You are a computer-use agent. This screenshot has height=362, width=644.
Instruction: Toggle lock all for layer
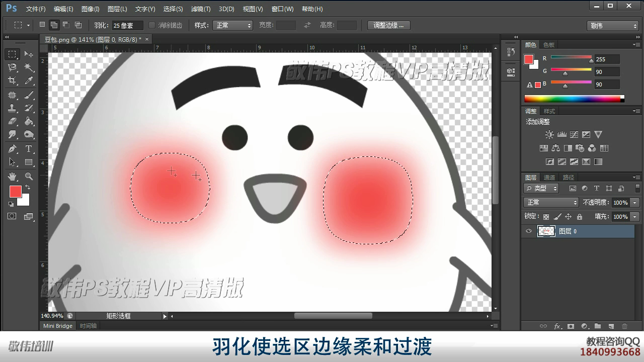point(580,217)
